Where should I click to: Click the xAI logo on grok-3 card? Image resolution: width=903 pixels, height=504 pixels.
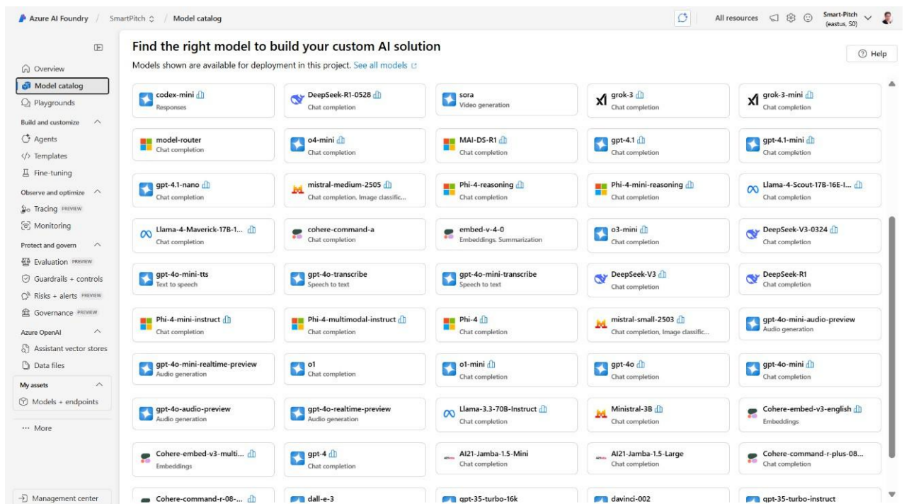coord(600,100)
